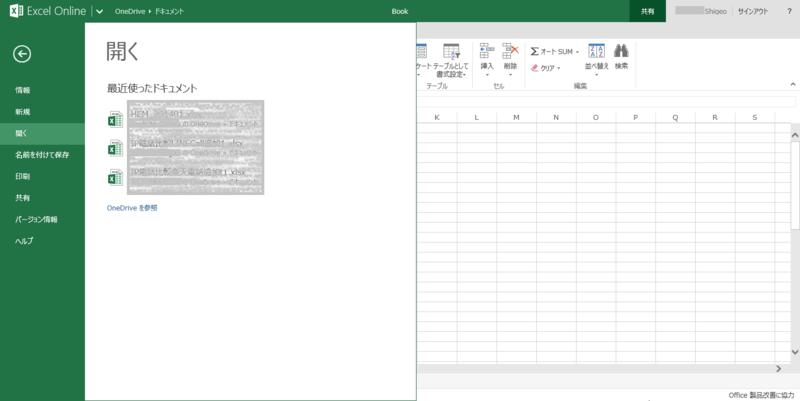Click the OneDrive breadcrumb link
This screenshot has height=401, width=800.
click(x=130, y=11)
